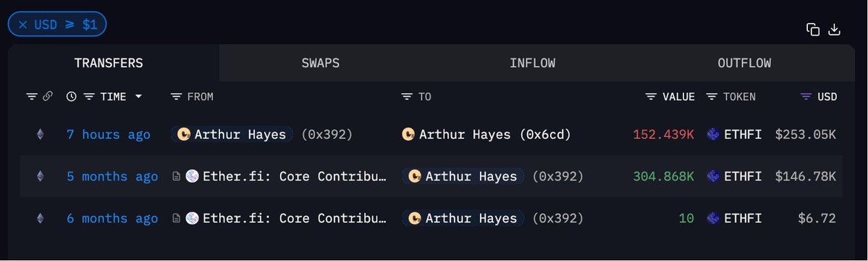Switch to the INFLOW tab

[533, 62]
